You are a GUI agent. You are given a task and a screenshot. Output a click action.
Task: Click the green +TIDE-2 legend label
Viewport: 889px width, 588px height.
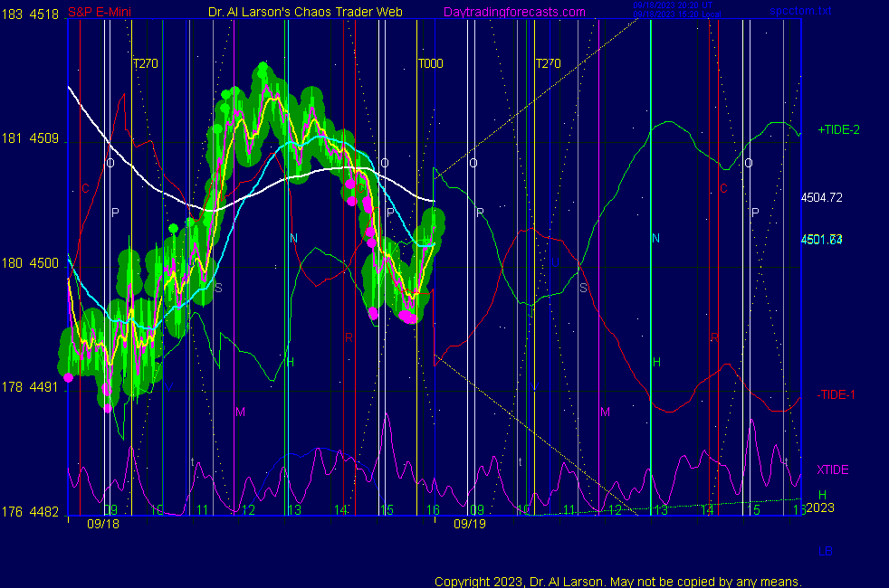click(x=838, y=129)
